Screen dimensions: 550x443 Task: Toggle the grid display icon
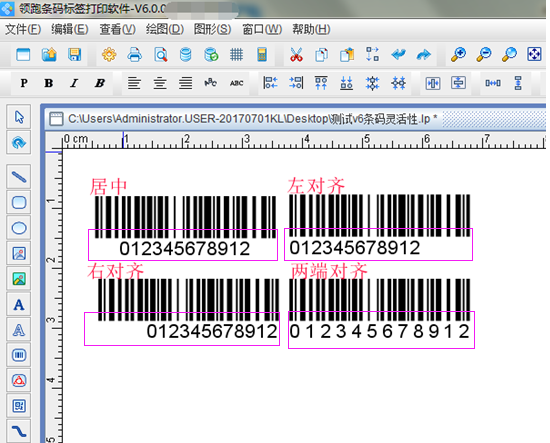click(x=236, y=55)
